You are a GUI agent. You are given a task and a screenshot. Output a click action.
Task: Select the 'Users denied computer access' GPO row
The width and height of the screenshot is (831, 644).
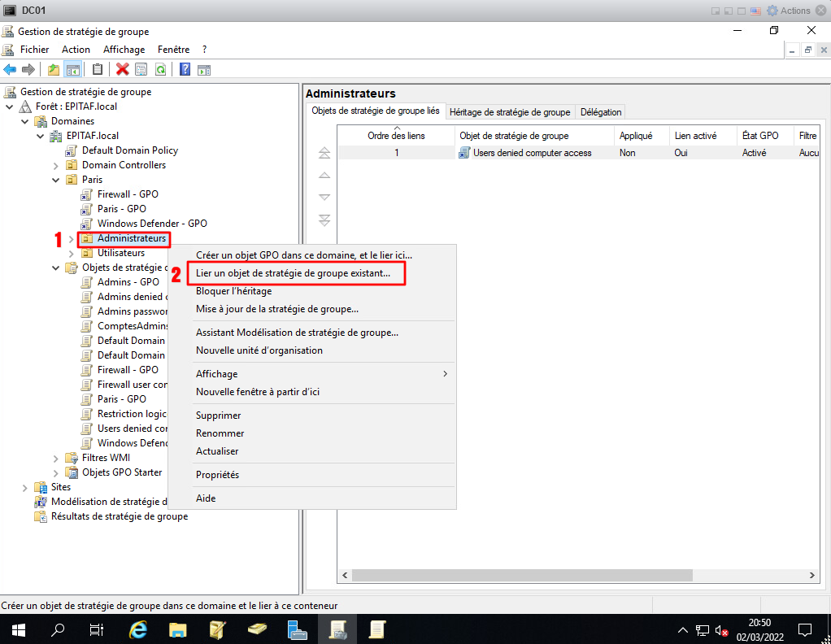coord(532,153)
